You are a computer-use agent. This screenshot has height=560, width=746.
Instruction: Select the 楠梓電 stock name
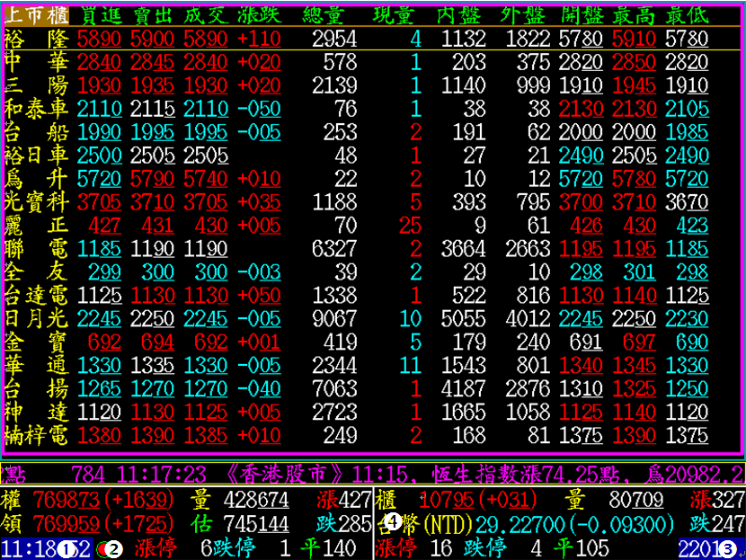(x=36, y=436)
